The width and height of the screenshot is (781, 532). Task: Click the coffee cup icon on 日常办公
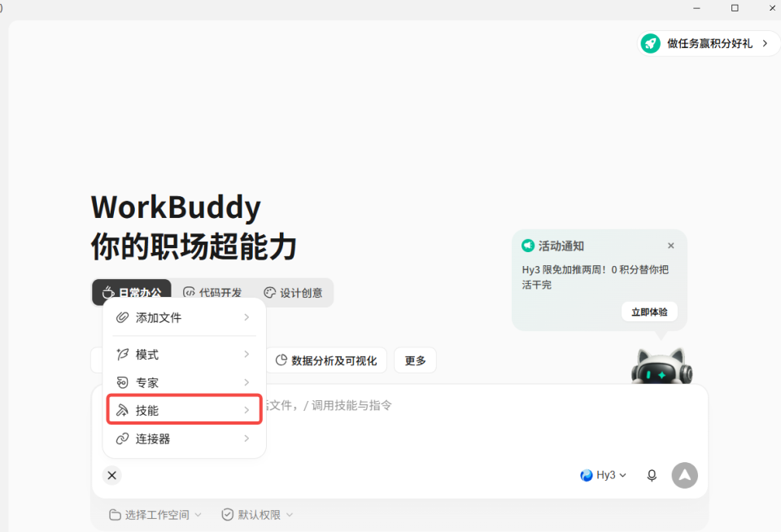pyautogui.click(x=108, y=292)
